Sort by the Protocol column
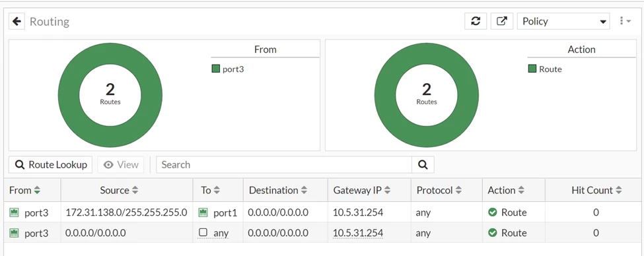 point(458,191)
